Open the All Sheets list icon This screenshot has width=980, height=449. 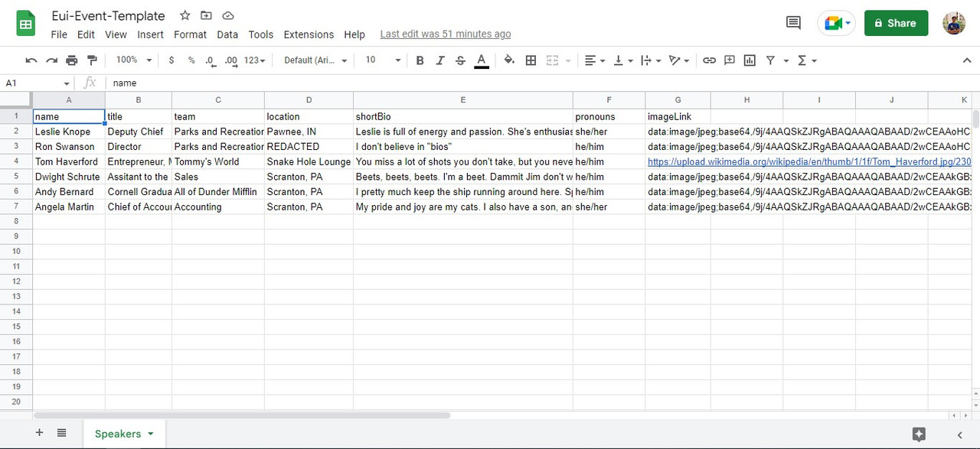tap(62, 433)
